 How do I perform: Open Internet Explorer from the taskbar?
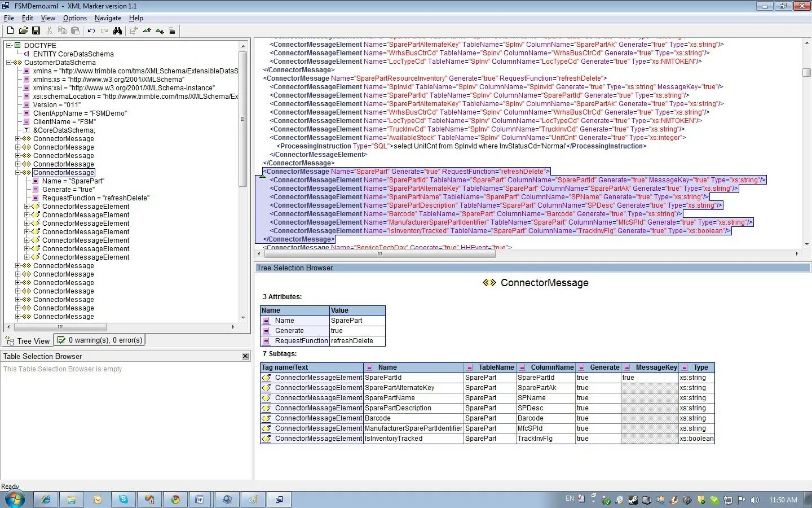click(x=46, y=500)
